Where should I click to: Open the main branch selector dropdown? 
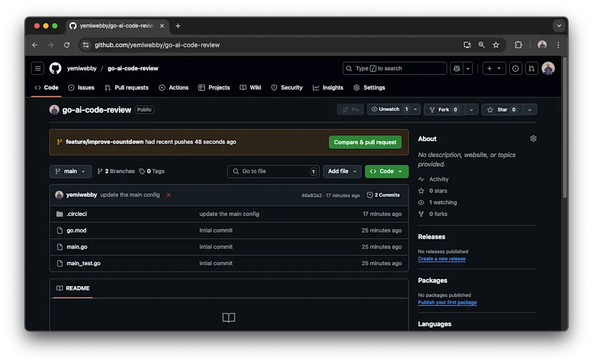point(70,171)
